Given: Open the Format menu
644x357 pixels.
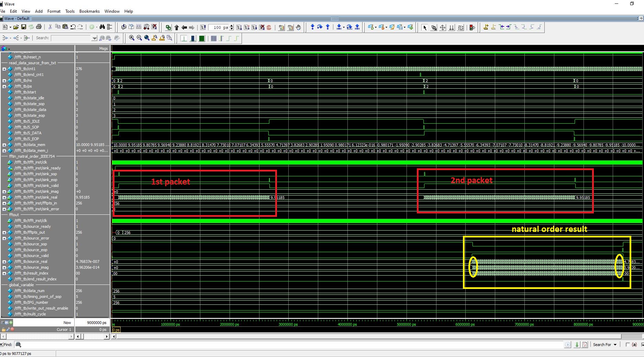Looking at the screenshot, I should coord(54,11).
